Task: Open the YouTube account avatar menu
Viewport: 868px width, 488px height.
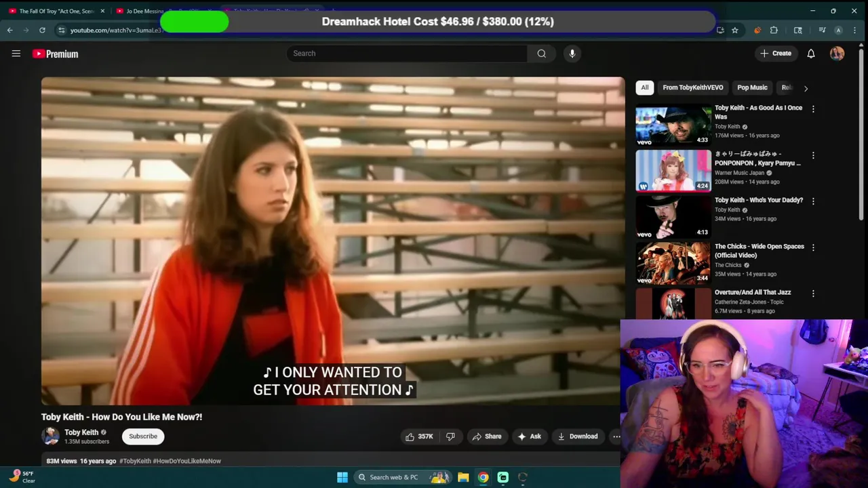Action: [x=837, y=54]
